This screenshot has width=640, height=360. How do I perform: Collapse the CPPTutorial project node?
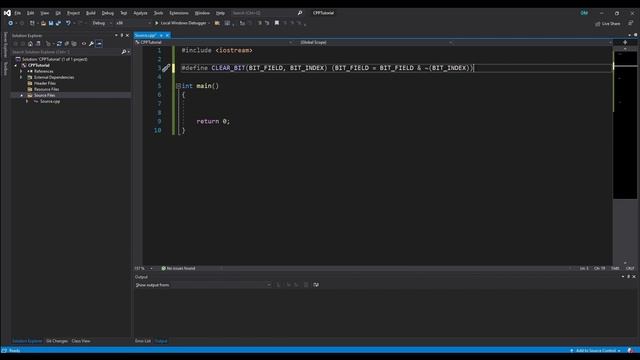click(16, 65)
